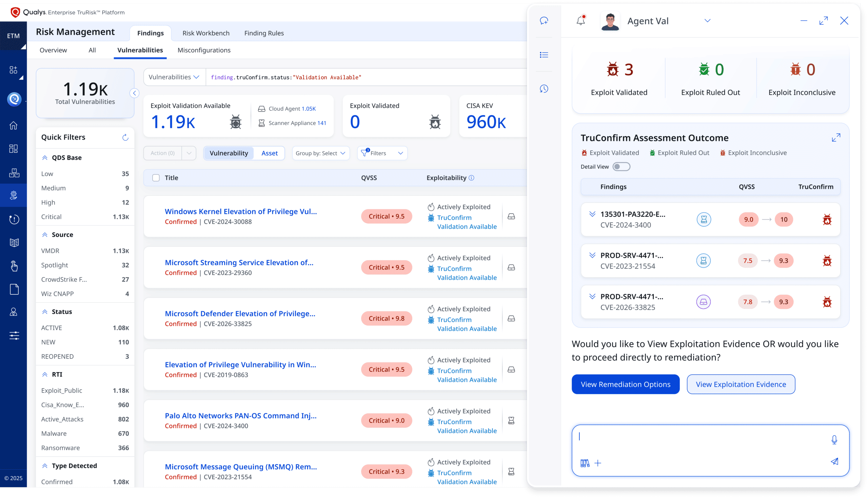Open Microsoft Defender Elevation of Privilege link
Viewport: 868px width, 498px height.
(x=240, y=314)
